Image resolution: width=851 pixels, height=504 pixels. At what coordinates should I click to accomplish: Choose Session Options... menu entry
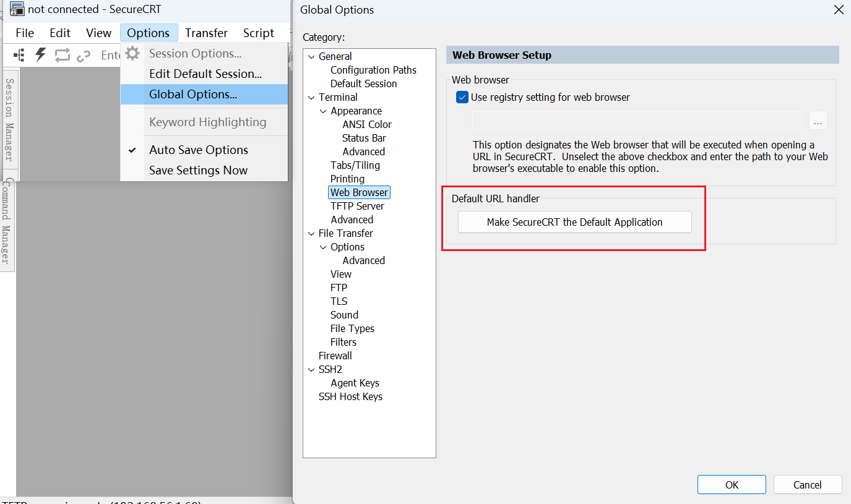click(x=204, y=53)
